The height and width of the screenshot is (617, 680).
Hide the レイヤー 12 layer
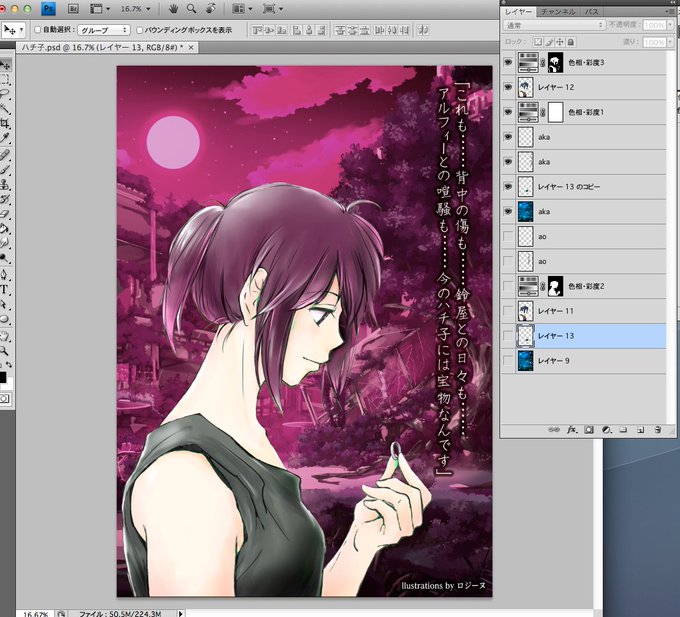(x=508, y=87)
